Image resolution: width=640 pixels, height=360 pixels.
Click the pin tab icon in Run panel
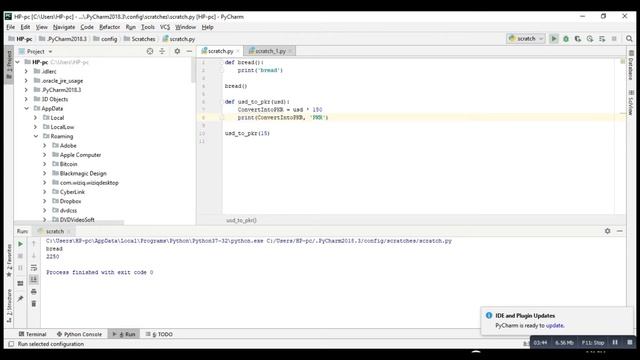(x=20, y=299)
